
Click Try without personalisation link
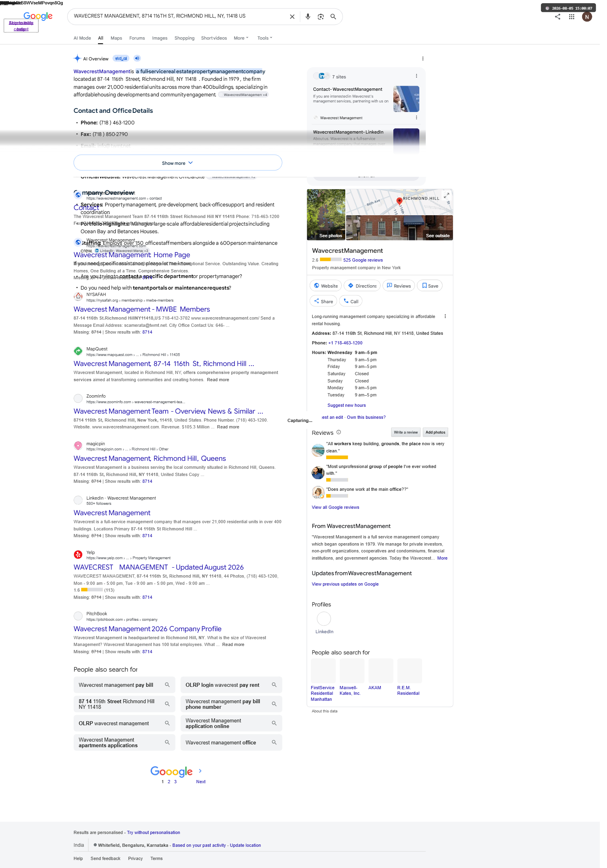pos(154,833)
